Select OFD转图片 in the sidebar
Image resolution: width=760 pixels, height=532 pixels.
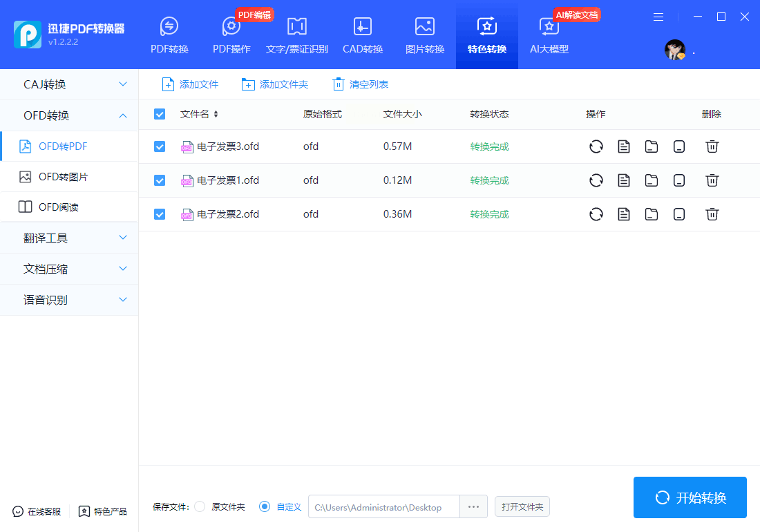click(63, 177)
